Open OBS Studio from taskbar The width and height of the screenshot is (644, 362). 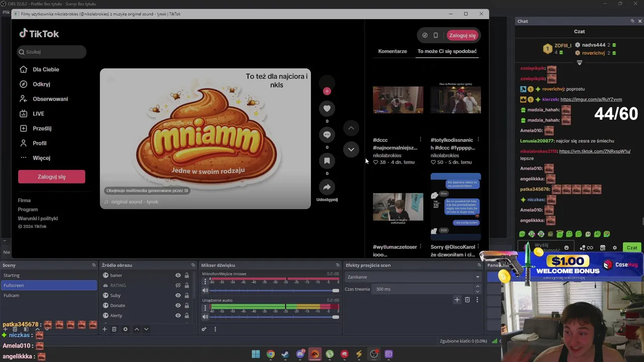click(374, 354)
